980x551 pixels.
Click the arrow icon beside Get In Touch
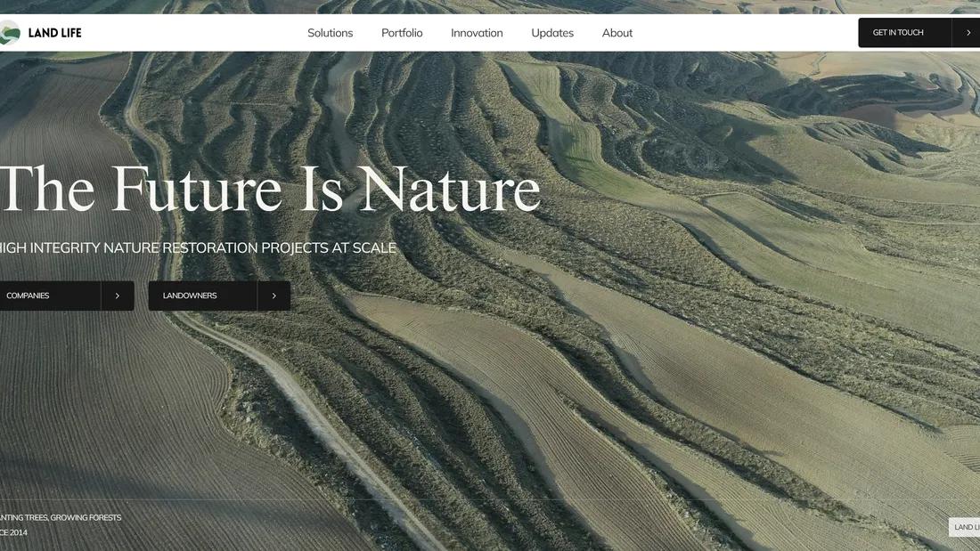coord(968,33)
